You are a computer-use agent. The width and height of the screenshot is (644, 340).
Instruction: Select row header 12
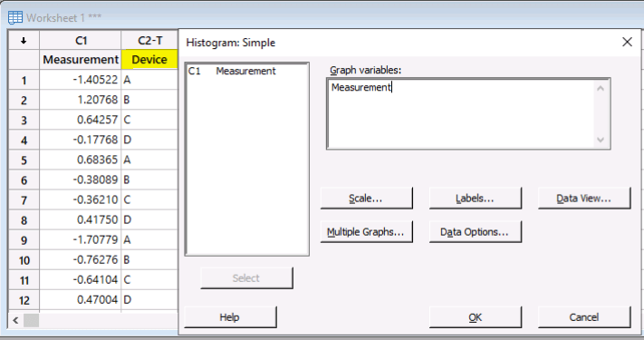pyautogui.click(x=24, y=300)
